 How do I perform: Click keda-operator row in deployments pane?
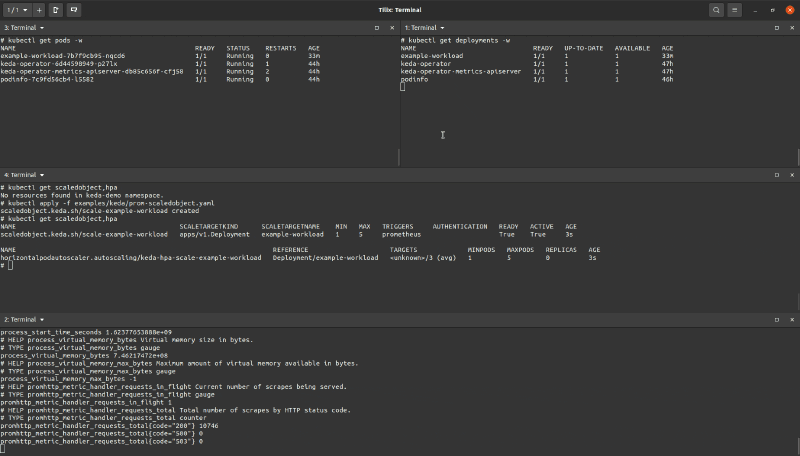[537, 64]
